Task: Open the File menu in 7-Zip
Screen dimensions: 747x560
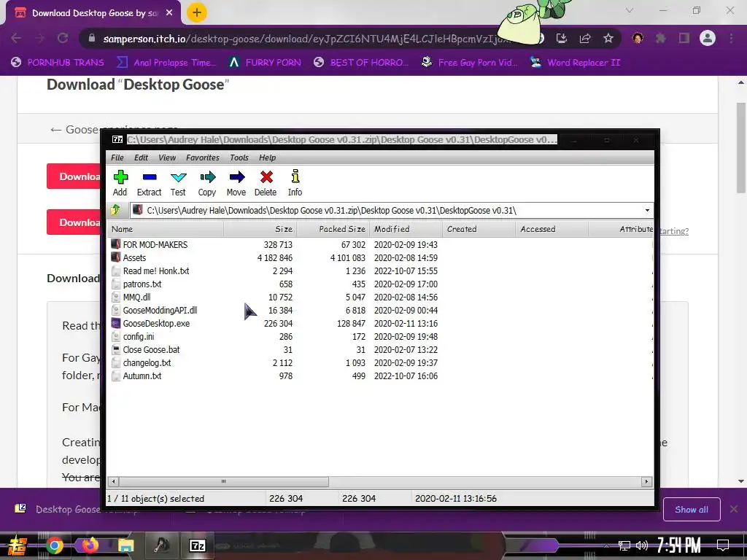Action: point(117,157)
